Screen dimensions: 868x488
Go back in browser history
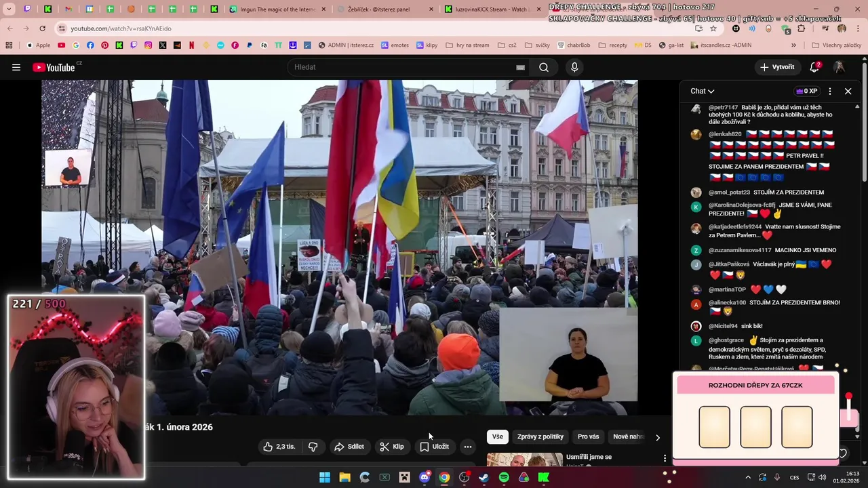click(x=9, y=28)
